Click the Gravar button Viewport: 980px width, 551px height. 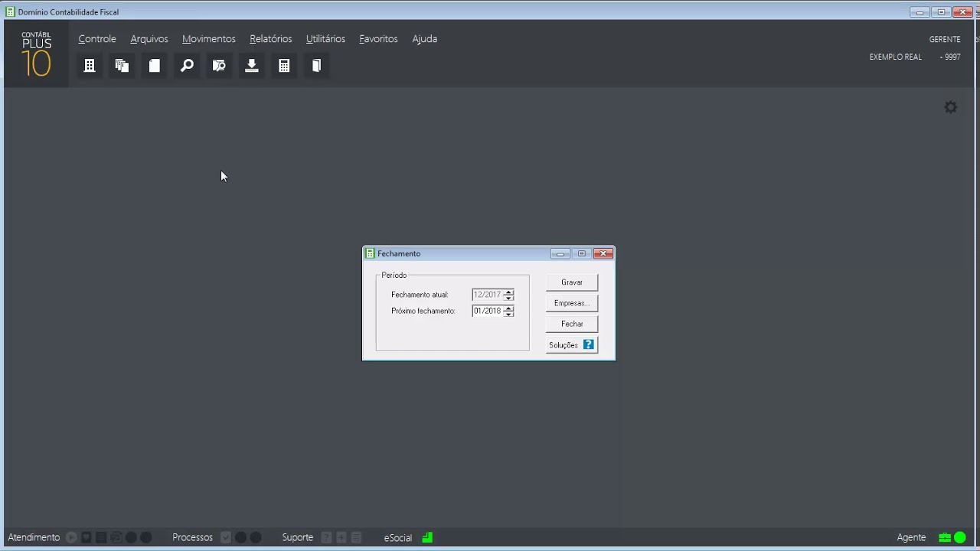coord(572,282)
